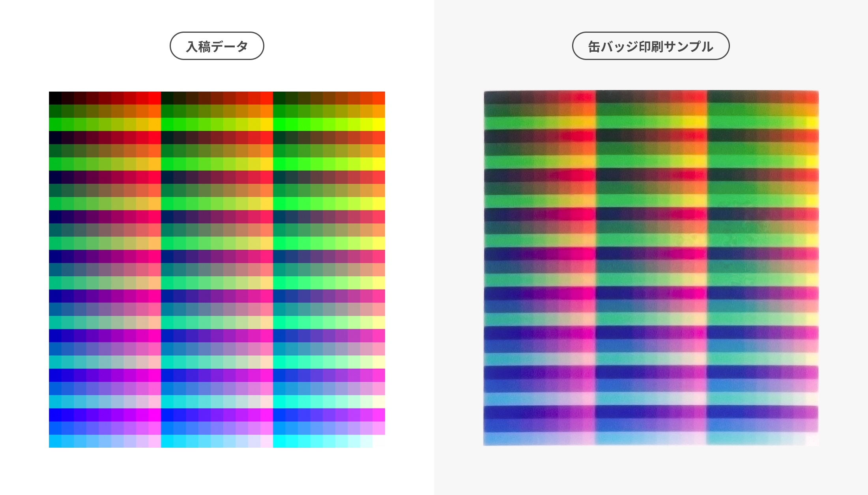Click the printed sample's bottom-left light blue corner
Image resolution: width=868 pixels, height=495 pixels.
490,439
